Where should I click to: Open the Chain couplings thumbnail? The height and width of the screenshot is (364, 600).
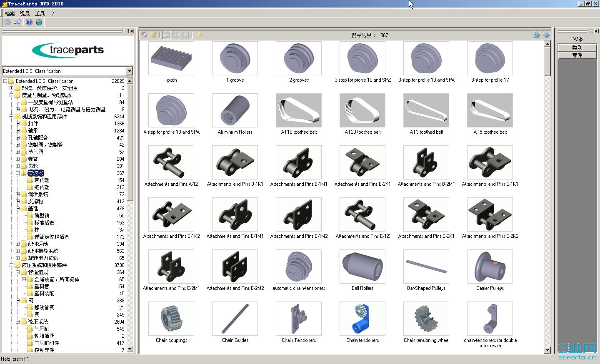171,319
